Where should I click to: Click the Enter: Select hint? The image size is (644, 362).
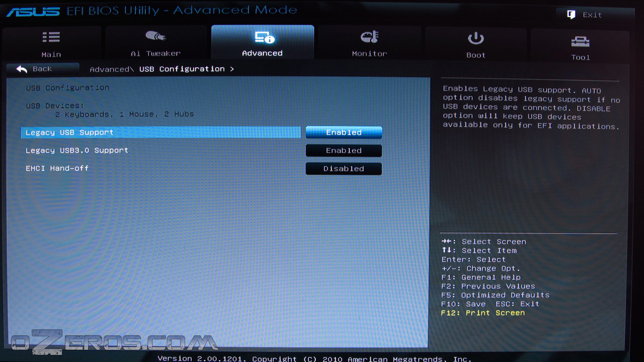(473, 260)
